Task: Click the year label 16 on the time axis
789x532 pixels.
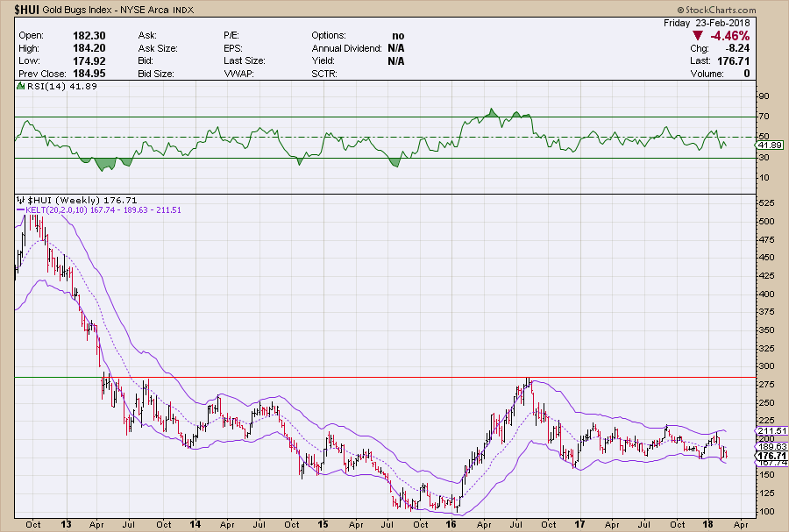Action: (451, 524)
